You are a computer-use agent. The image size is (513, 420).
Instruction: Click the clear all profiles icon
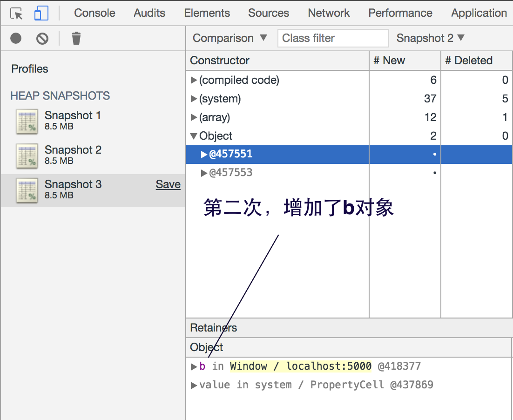tap(42, 38)
